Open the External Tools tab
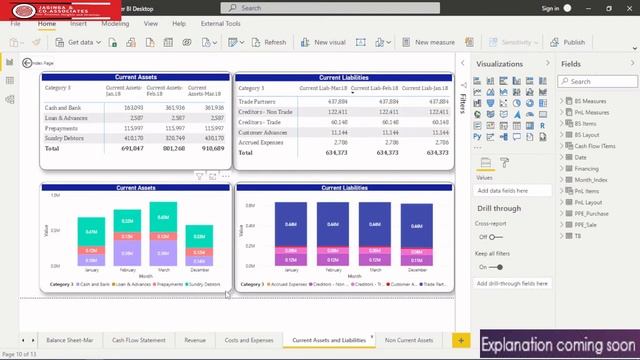Viewport: 640px width, 360px height. (220, 24)
